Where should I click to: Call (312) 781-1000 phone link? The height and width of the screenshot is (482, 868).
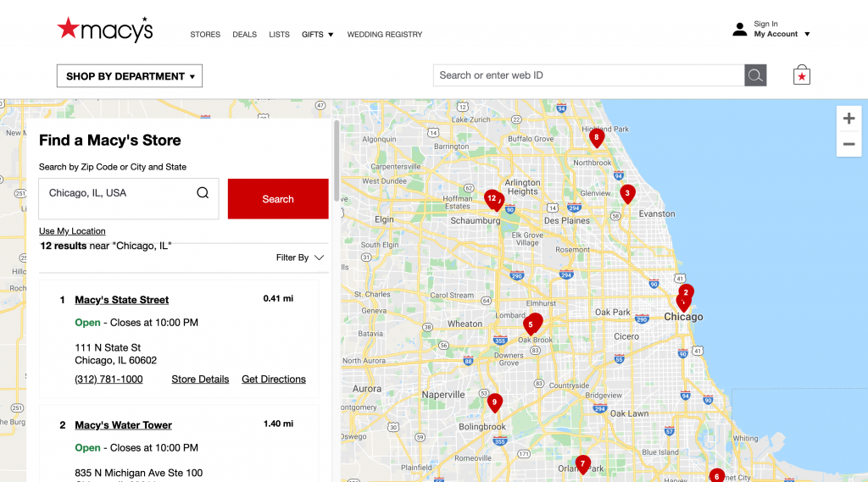click(108, 379)
